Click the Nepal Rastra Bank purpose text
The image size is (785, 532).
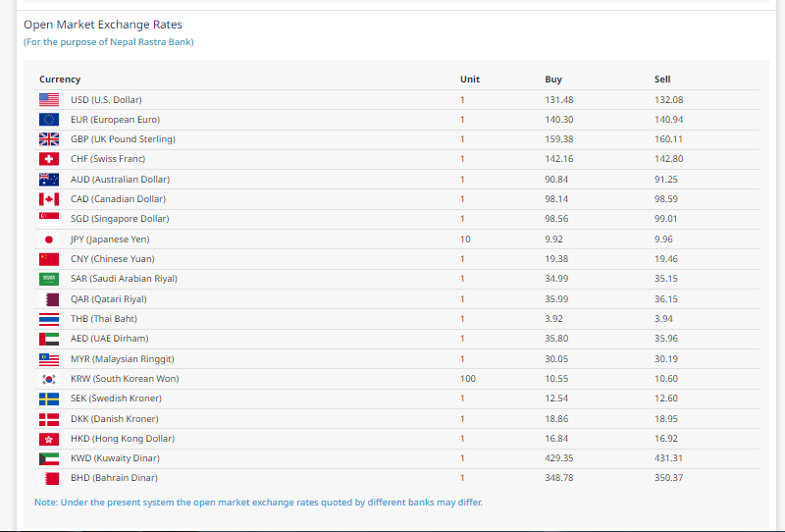[x=109, y=42]
